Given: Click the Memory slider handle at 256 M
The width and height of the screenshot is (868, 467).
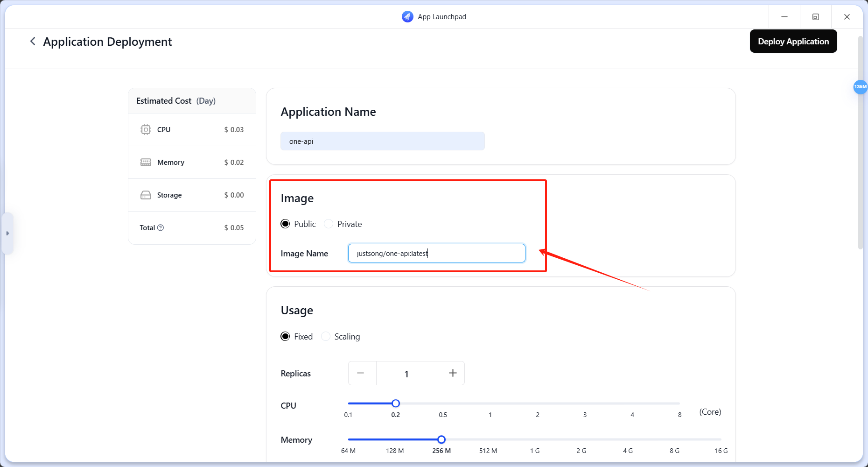Looking at the screenshot, I should (441, 439).
